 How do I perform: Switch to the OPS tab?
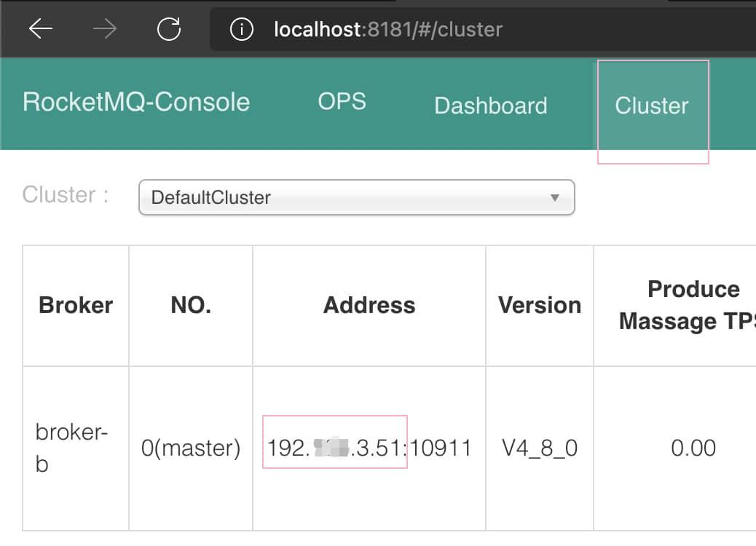[x=342, y=101]
